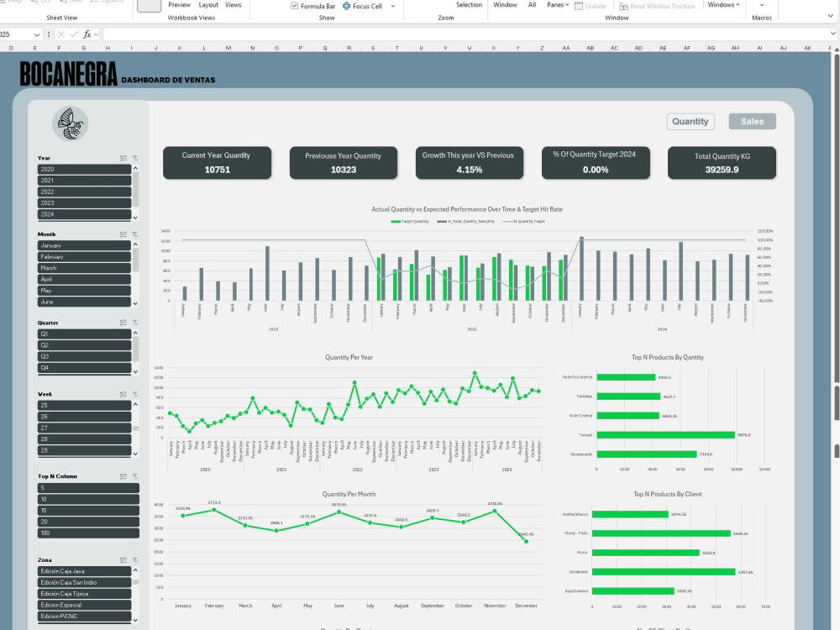Open the formula bar options dots

(49, 34)
